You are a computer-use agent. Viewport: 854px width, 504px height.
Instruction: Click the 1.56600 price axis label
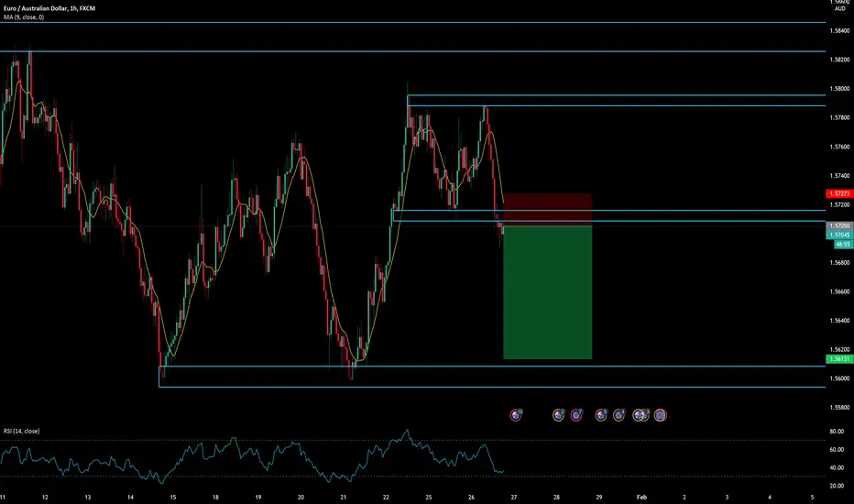(839, 291)
